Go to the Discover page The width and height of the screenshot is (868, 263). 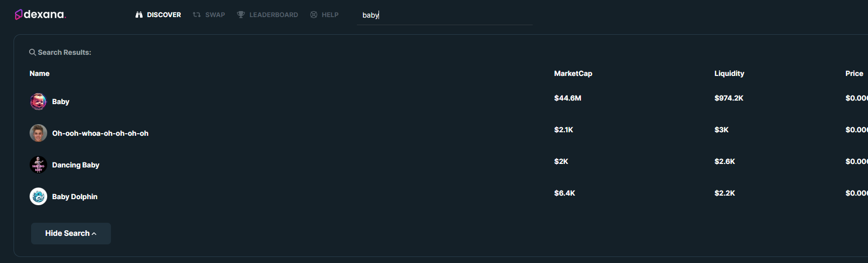(158, 15)
